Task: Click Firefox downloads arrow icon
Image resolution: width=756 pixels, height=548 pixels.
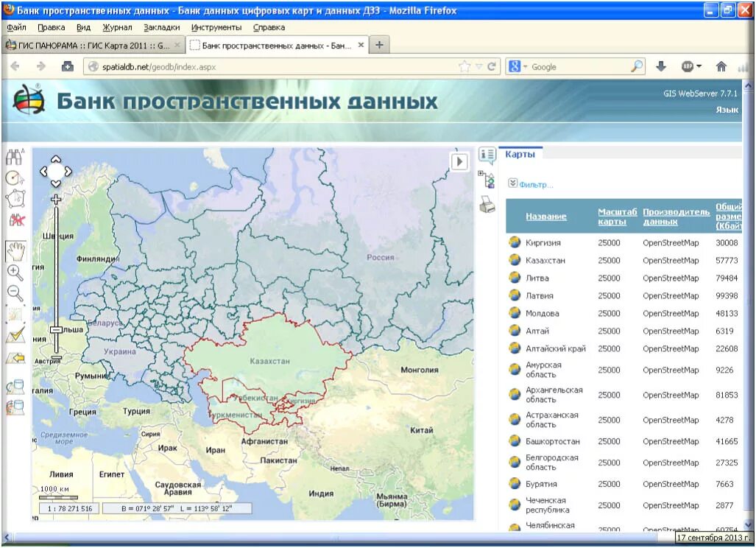Action: (661, 66)
